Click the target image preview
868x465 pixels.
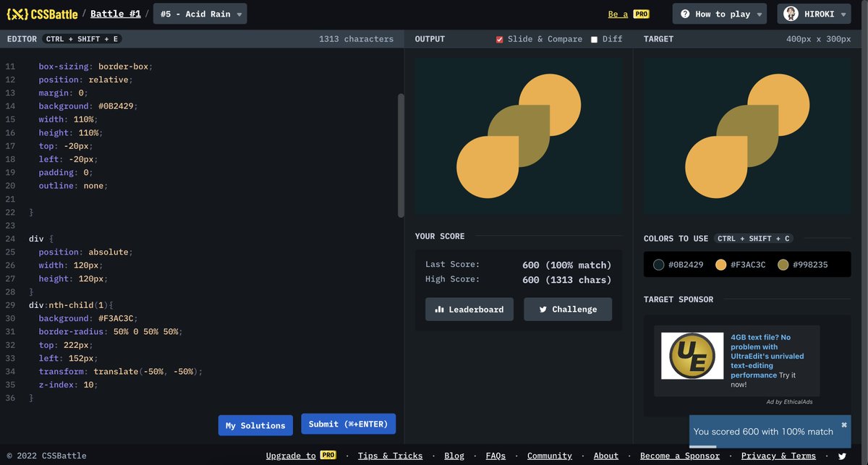tap(747, 136)
